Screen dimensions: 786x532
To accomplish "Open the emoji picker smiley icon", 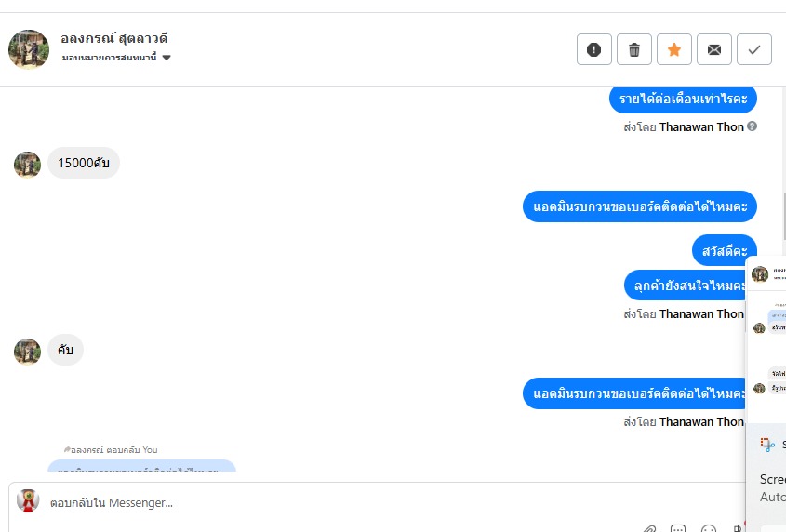I will tap(708, 528).
